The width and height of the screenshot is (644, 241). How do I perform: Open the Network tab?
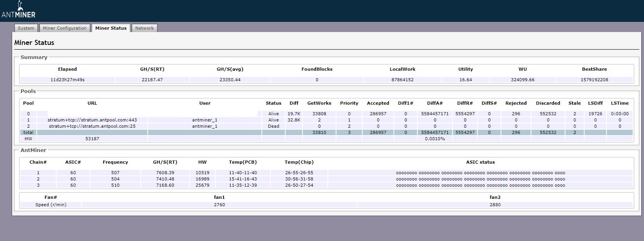(x=145, y=28)
